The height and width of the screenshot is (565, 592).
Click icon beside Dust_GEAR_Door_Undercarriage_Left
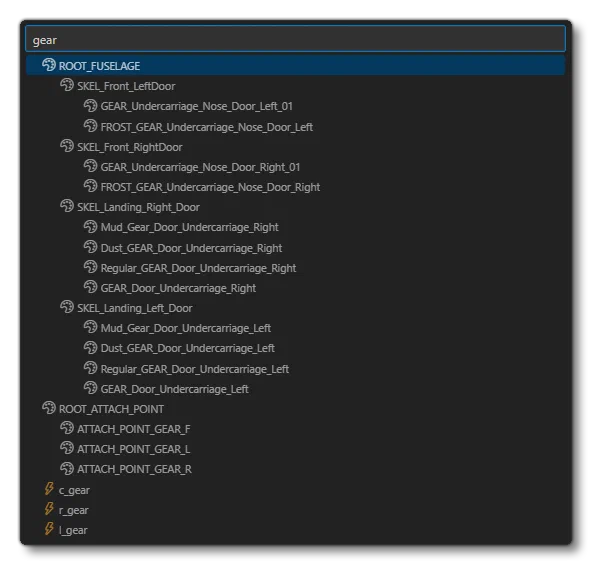coord(90,347)
